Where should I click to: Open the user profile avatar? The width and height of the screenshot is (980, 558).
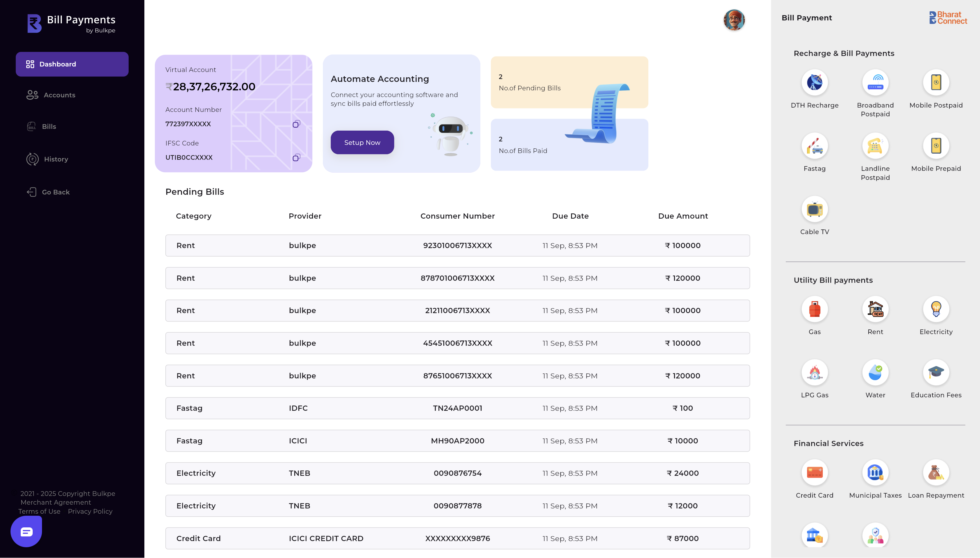click(734, 20)
